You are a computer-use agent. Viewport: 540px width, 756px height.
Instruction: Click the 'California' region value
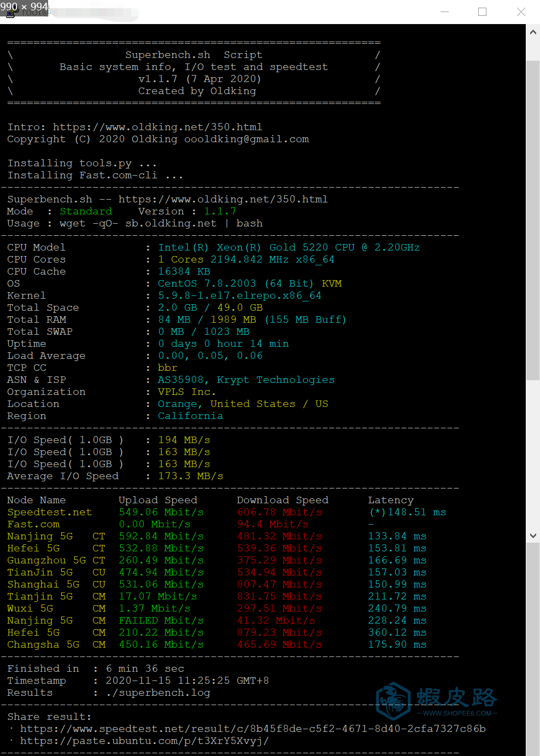(x=190, y=416)
